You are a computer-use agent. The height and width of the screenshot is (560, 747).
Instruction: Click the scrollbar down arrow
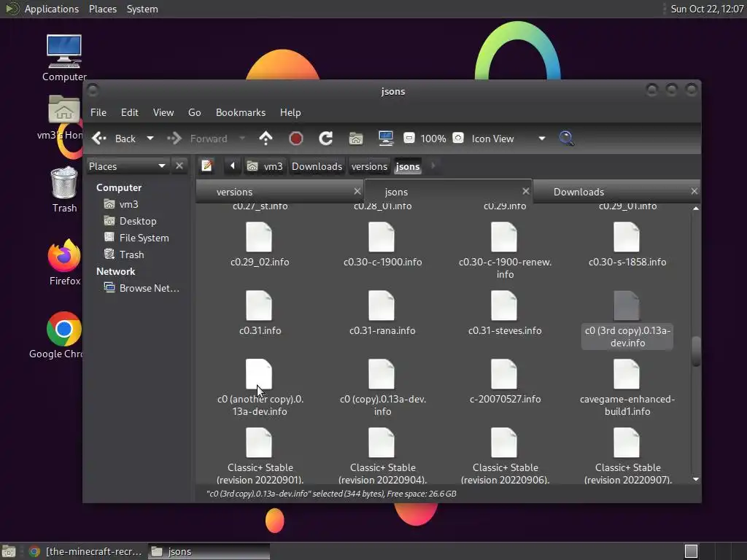[x=696, y=480]
